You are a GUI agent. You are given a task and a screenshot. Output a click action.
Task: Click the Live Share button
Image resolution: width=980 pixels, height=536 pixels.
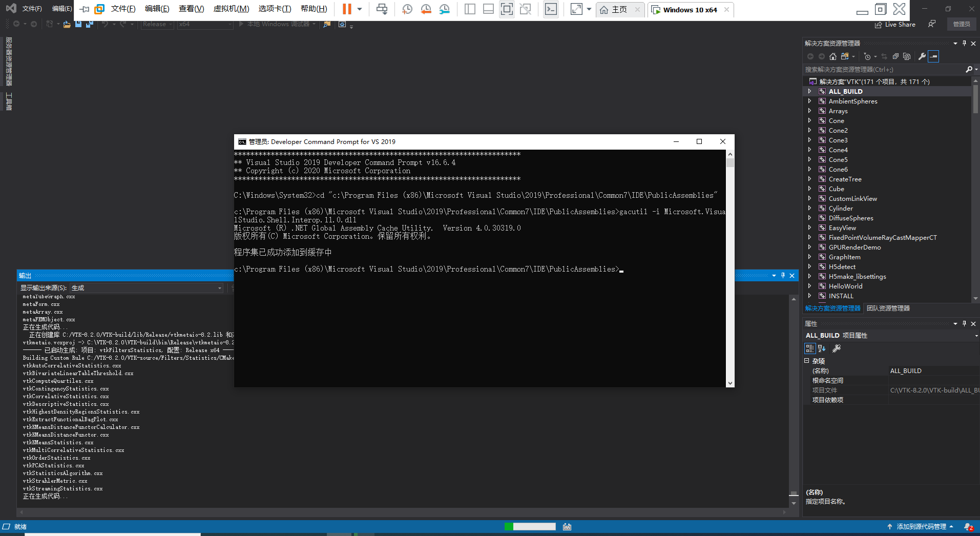click(x=895, y=24)
